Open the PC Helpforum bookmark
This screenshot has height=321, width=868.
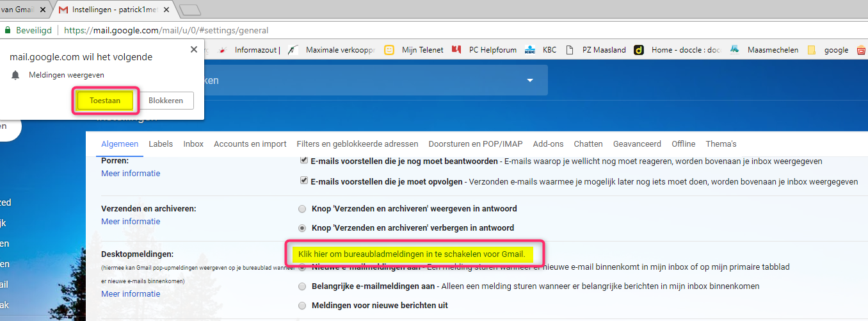coord(485,49)
